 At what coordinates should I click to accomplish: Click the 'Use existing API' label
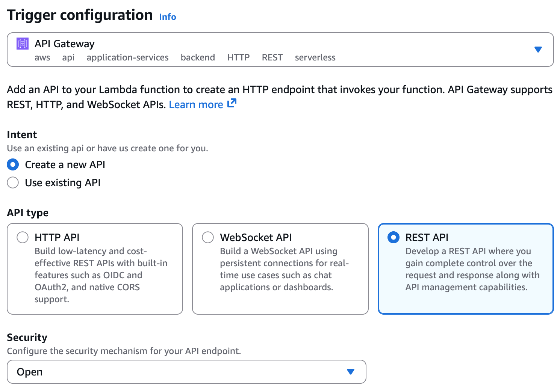[63, 182]
